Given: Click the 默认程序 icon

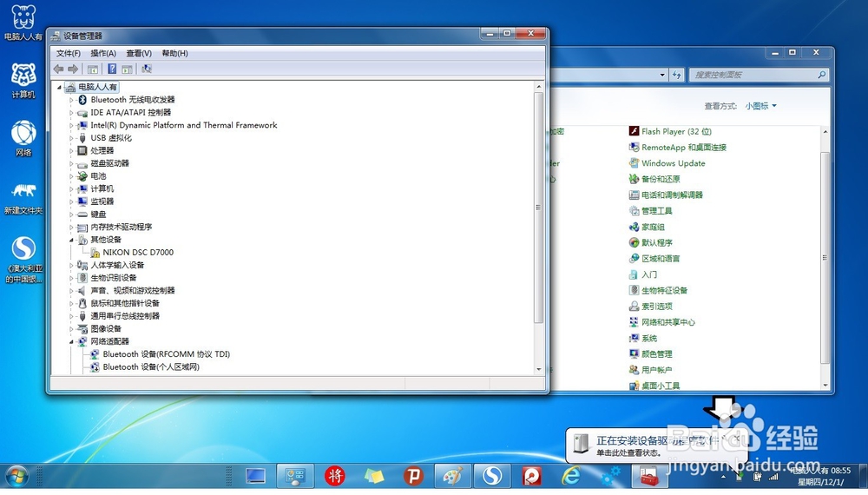Looking at the screenshot, I should (x=634, y=242).
